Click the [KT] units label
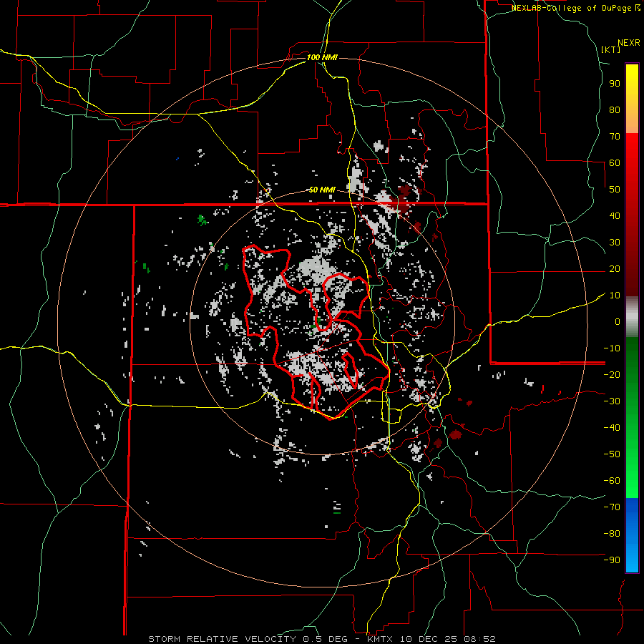 click(x=610, y=49)
